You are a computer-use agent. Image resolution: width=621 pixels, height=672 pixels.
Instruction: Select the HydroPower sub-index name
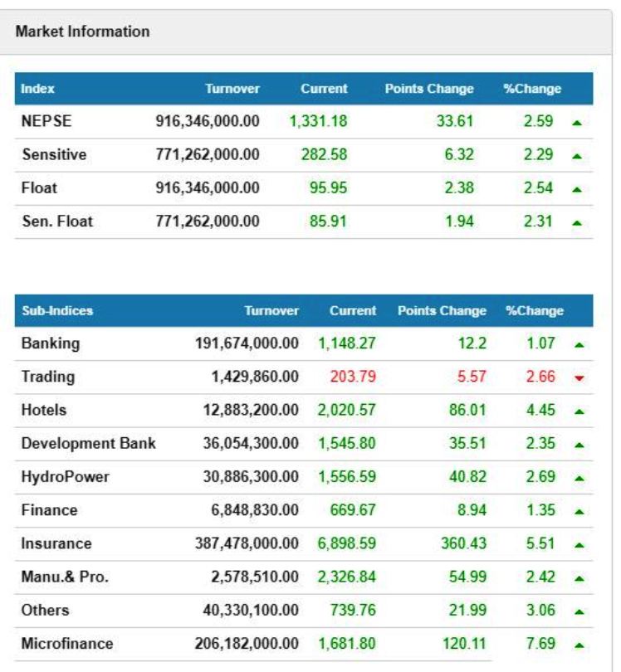click(x=66, y=477)
